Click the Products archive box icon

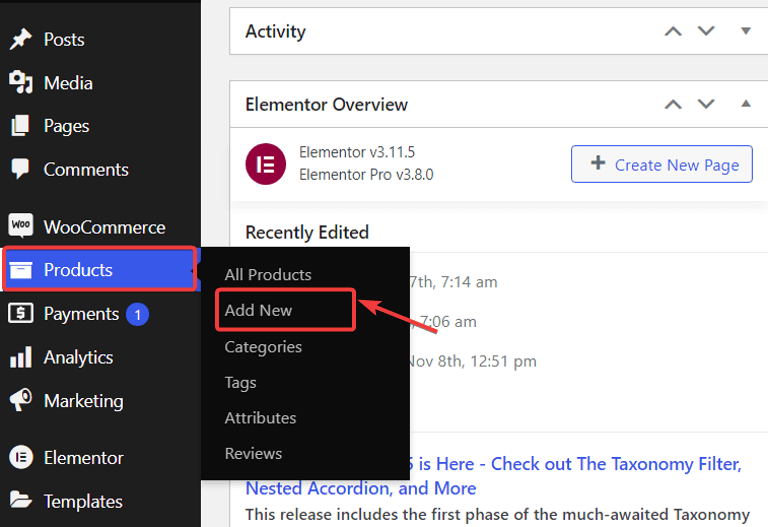[x=21, y=269]
